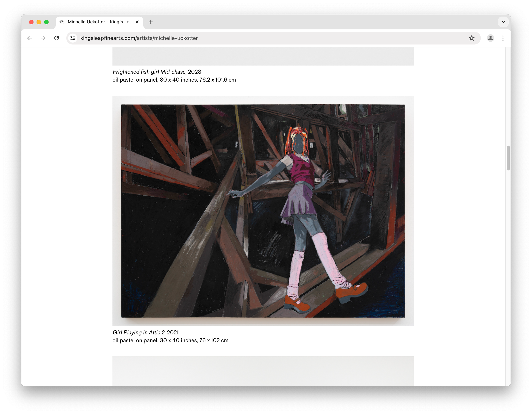Open the Chrome three-dot menu
This screenshot has height=414, width=532.
(x=503, y=38)
